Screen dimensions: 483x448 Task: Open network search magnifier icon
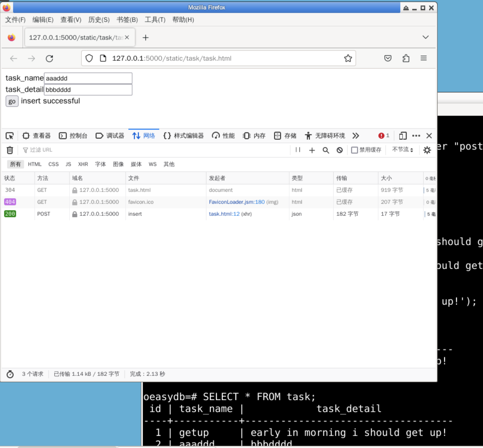[x=326, y=150]
